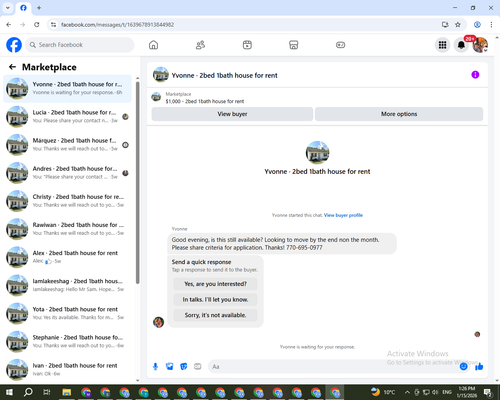The height and width of the screenshot is (400, 500).
Task: Show hidden system tray icons chevron
Action: click(x=407, y=392)
